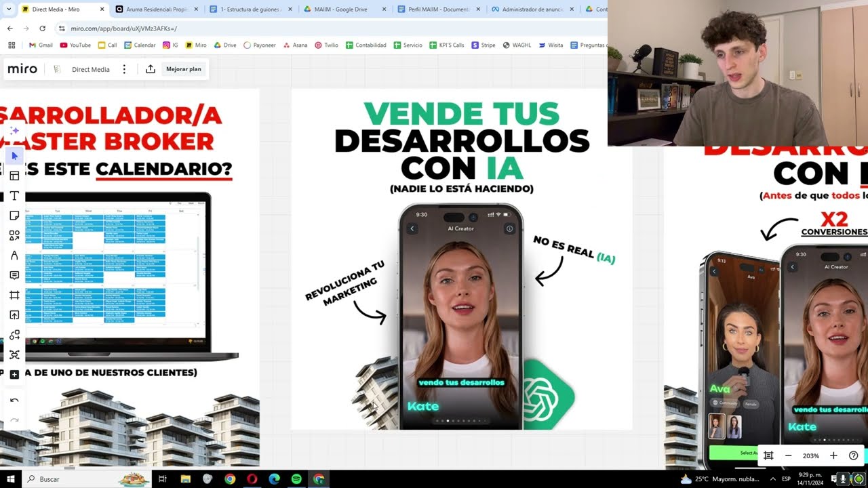Zoom in with the plus button
Screen dimensions: 868x488
pyautogui.click(x=833, y=455)
